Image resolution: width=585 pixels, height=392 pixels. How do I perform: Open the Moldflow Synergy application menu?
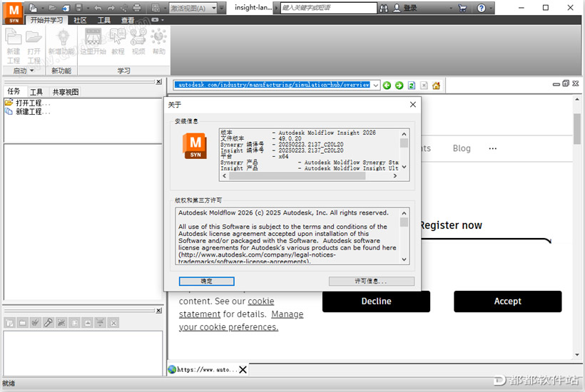coord(14,12)
